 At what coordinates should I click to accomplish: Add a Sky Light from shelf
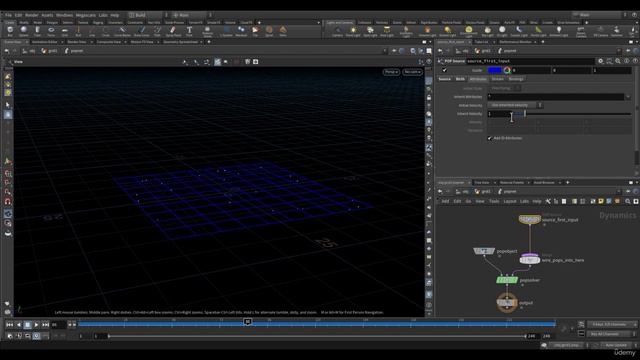point(487,31)
